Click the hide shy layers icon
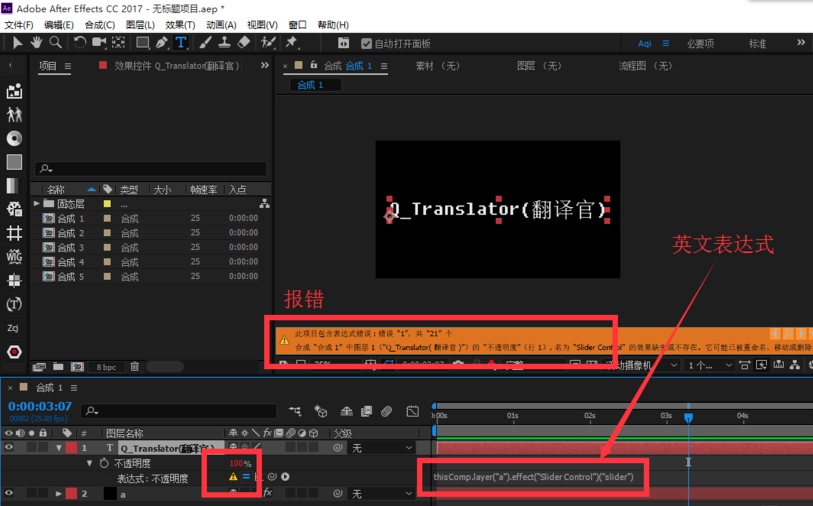This screenshot has height=506, width=813. pos(346,411)
